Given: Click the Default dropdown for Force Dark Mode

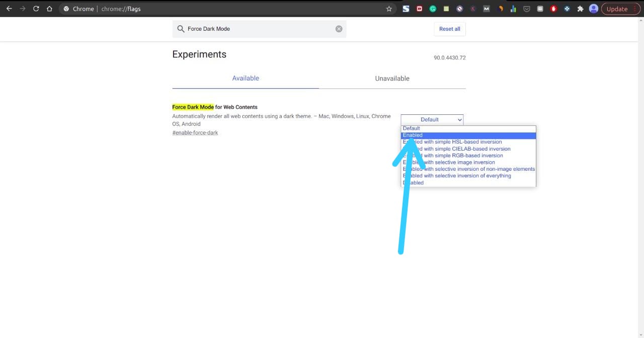Looking at the screenshot, I should [432, 119].
